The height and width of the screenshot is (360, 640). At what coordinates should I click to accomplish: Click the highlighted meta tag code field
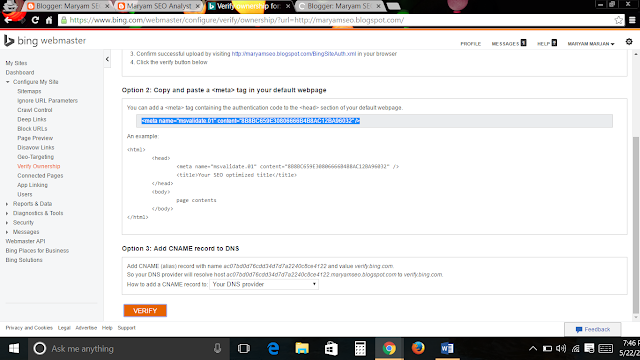[374, 121]
